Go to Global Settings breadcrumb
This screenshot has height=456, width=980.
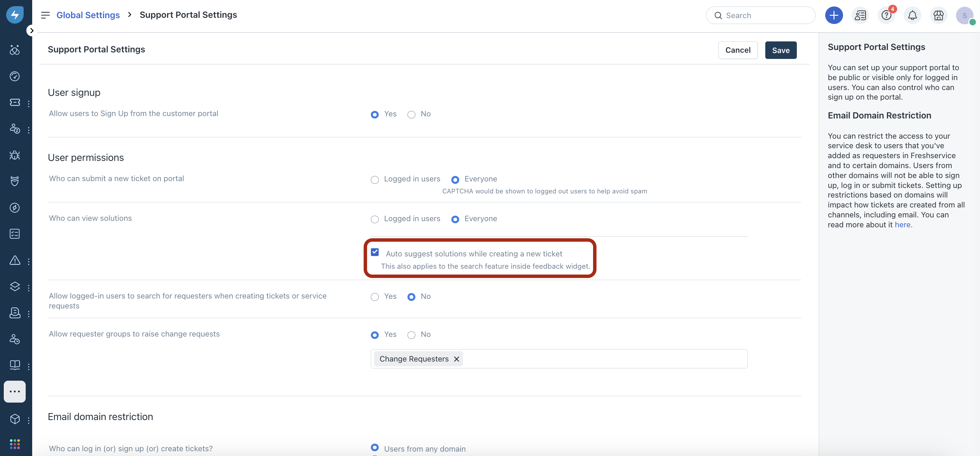tap(88, 15)
